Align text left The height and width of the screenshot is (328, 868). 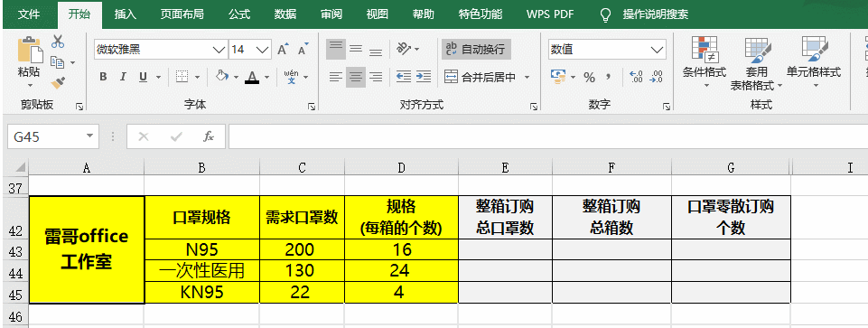pyautogui.click(x=335, y=77)
